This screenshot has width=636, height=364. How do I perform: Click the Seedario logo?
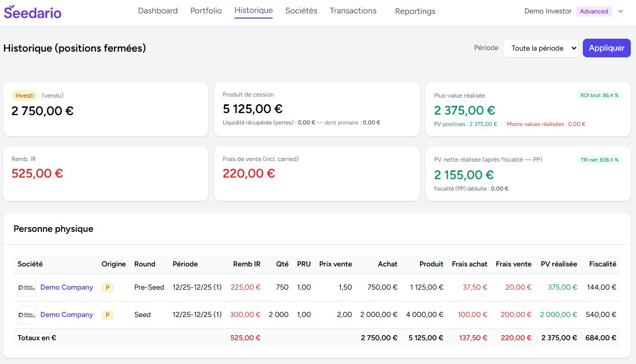pyautogui.click(x=33, y=12)
